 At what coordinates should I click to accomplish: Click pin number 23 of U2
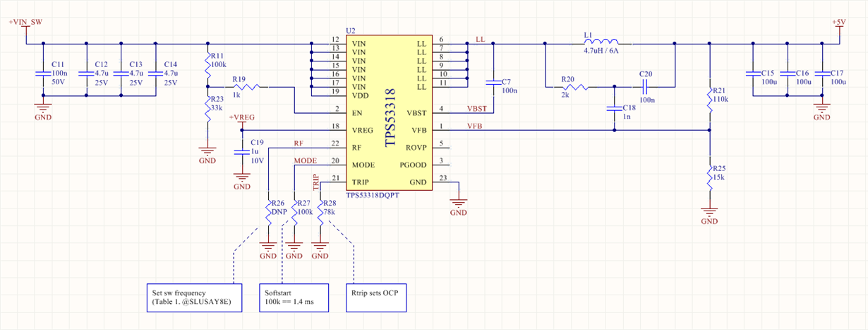pyautogui.click(x=443, y=177)
